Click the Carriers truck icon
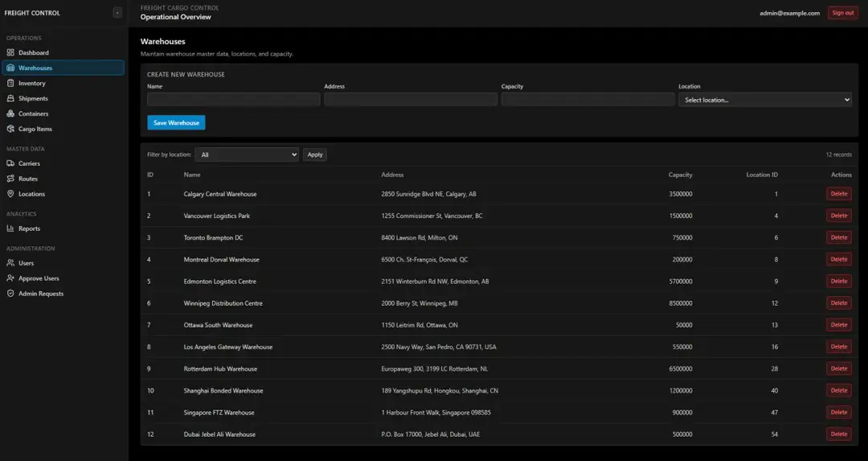 click(10, 163)
